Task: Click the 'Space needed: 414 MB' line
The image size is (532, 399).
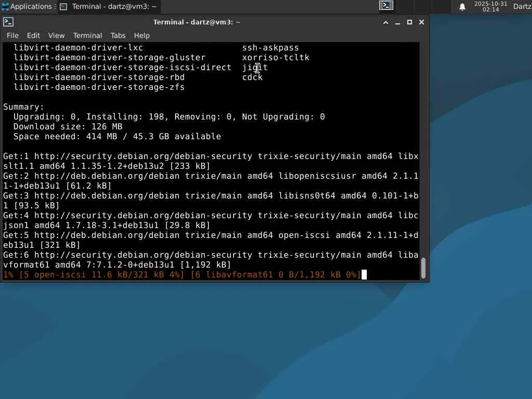Action: point(117,137)
